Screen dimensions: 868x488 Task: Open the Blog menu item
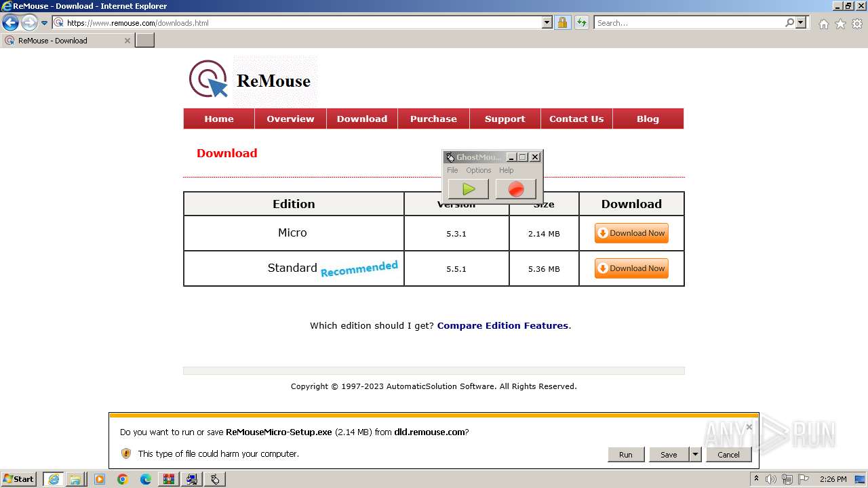pyautogui.click(x=648, y=119)
